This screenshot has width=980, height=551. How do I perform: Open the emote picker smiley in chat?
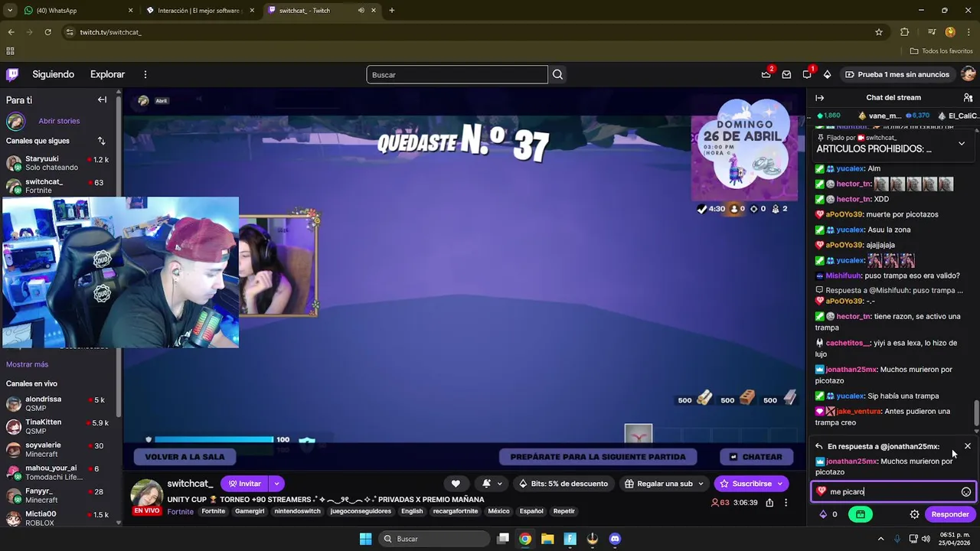coord(966,492)
